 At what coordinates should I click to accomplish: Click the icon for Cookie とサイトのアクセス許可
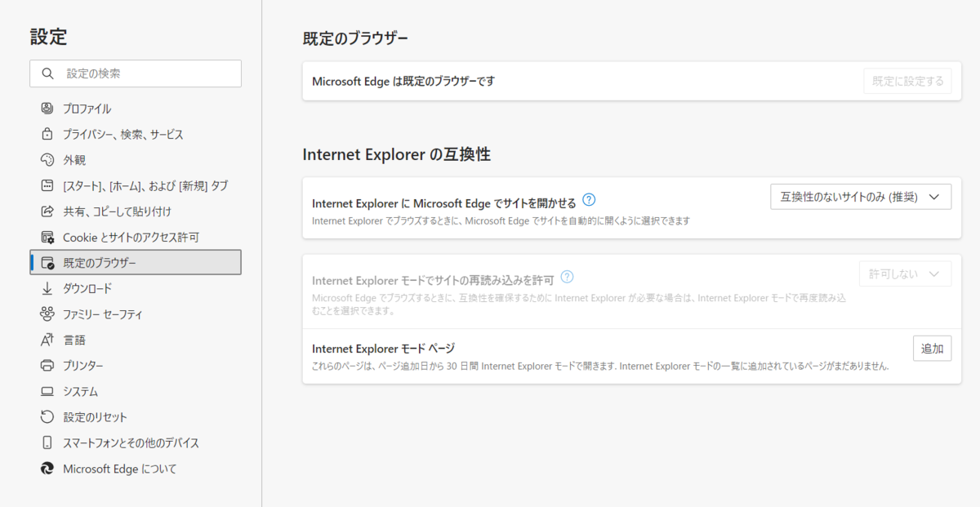[x=47, y=238]
